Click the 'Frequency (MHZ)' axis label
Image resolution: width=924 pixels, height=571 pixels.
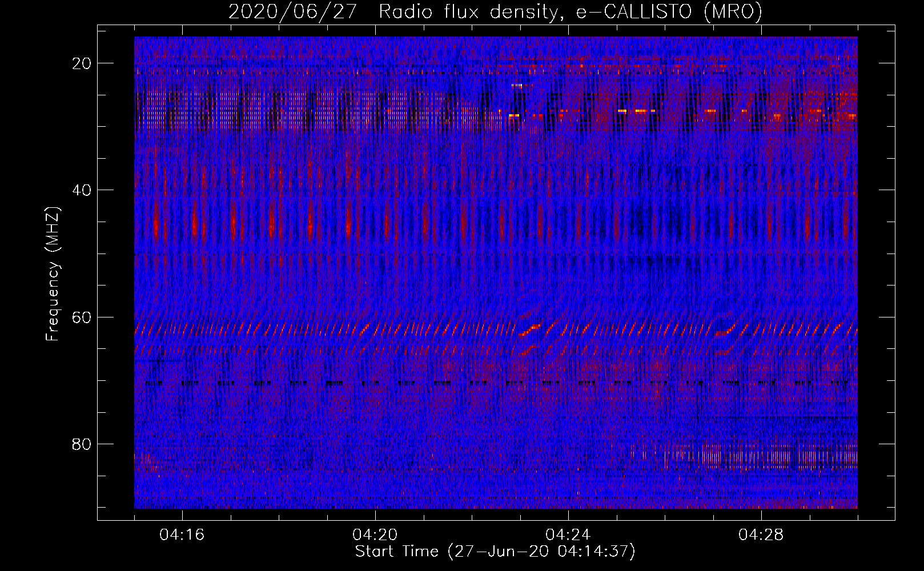(53, 274)
